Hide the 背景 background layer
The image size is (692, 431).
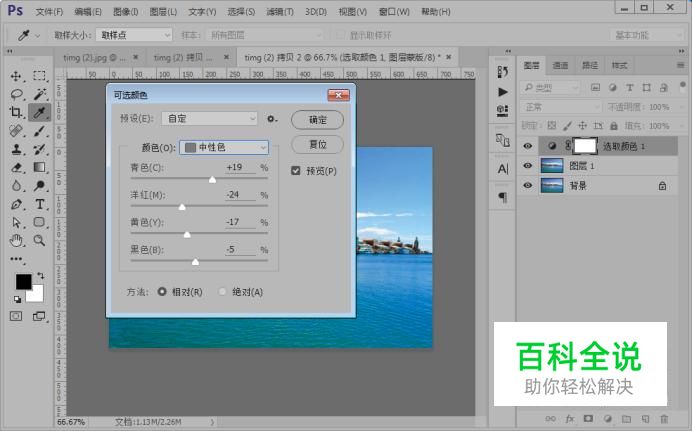tap(527, 185)
